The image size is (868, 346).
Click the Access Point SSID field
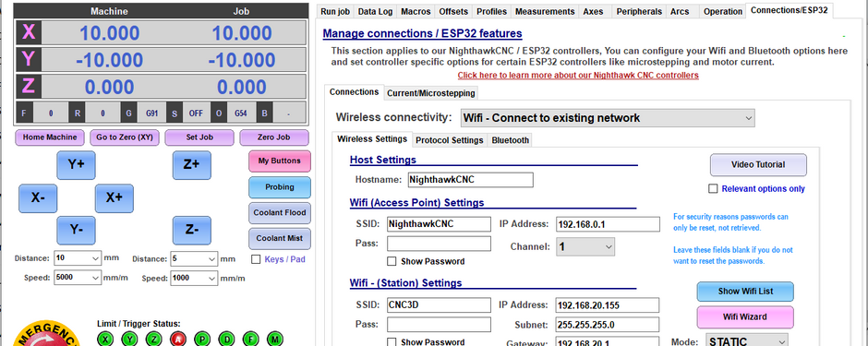[439, 224]
